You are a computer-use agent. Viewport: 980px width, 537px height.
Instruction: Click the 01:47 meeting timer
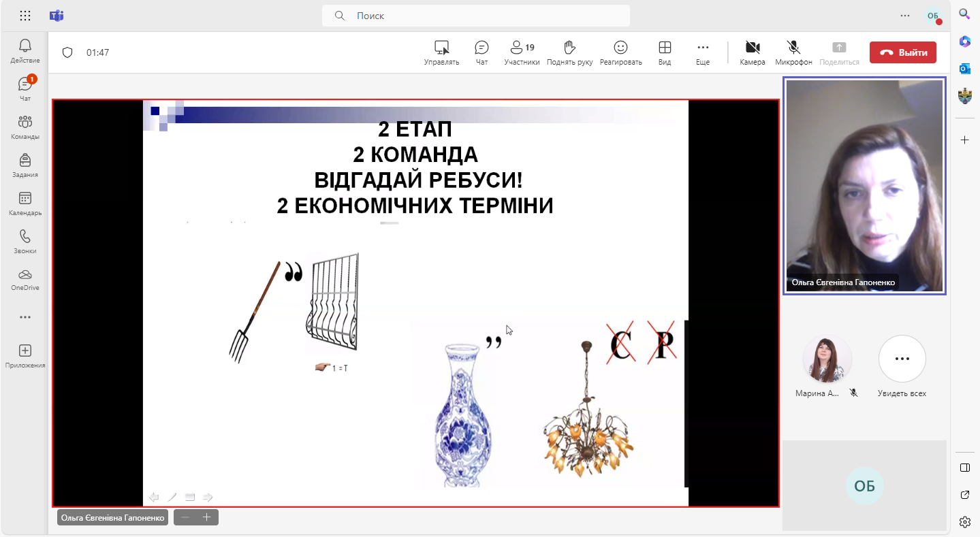[97, 52]
